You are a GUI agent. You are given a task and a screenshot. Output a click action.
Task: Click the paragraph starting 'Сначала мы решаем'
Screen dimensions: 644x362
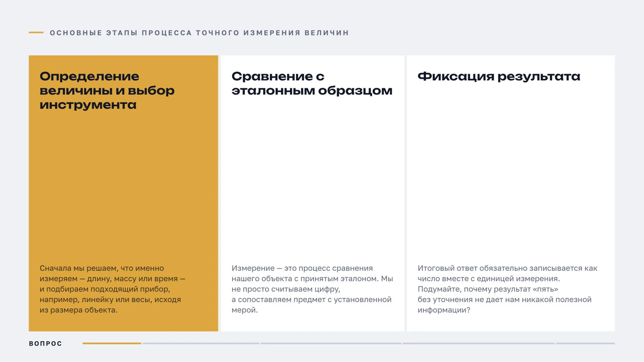point(112,289)
